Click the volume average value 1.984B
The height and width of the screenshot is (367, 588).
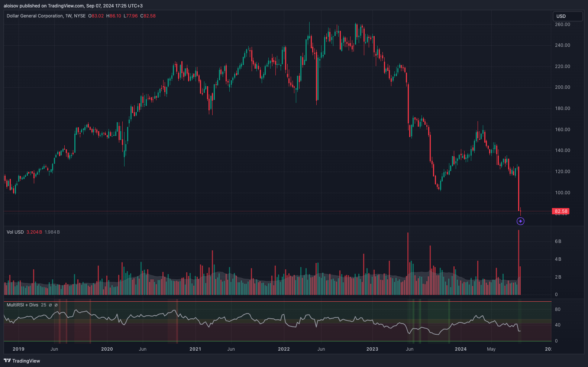click(52, 232)
